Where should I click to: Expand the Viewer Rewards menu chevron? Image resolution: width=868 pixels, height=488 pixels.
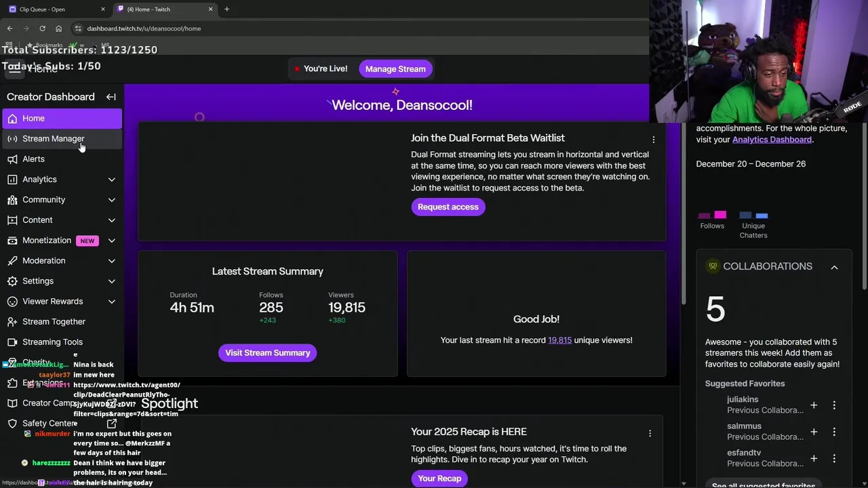(112, 302)
